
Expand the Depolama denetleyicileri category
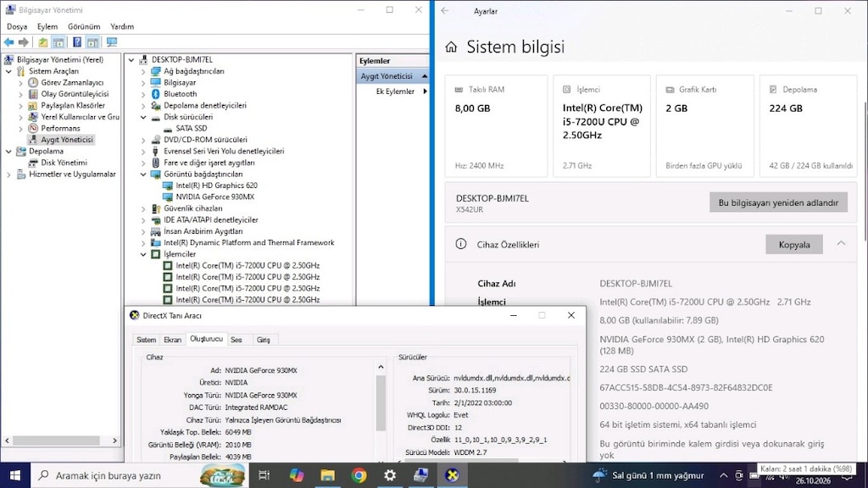click(x=143, y=106)
